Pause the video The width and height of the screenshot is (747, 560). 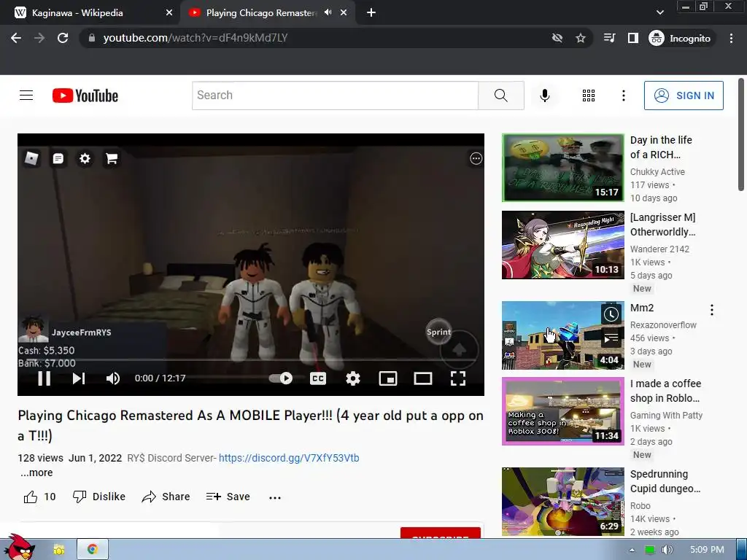44,378
